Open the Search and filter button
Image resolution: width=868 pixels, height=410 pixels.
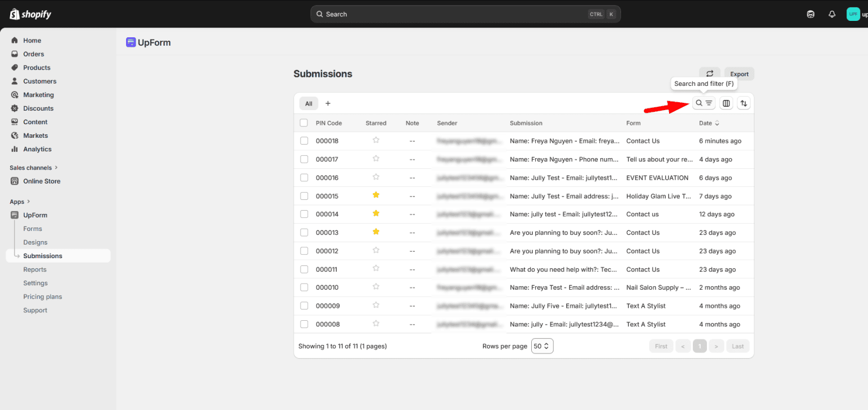(704, 103)
